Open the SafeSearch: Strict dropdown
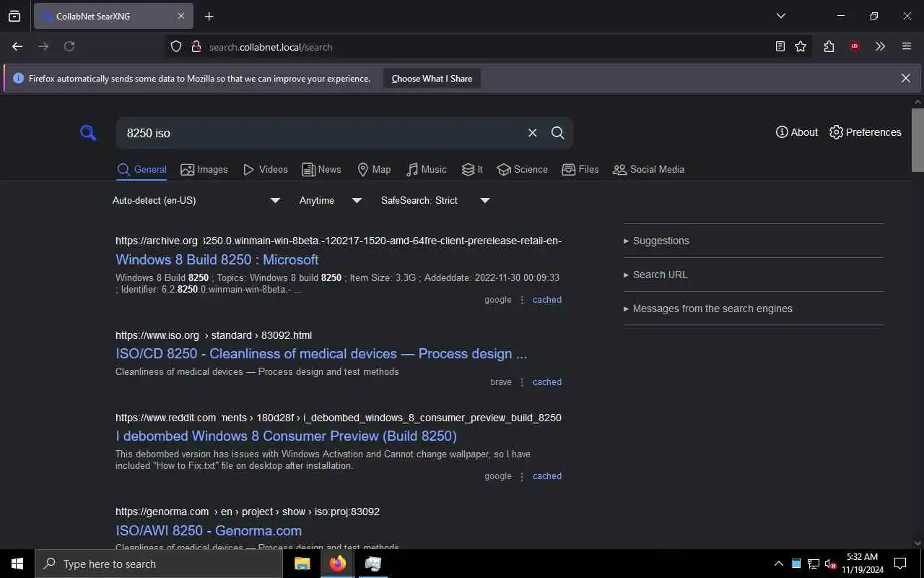The height and width of the screenshot is (578, 924). pos(435,200)
